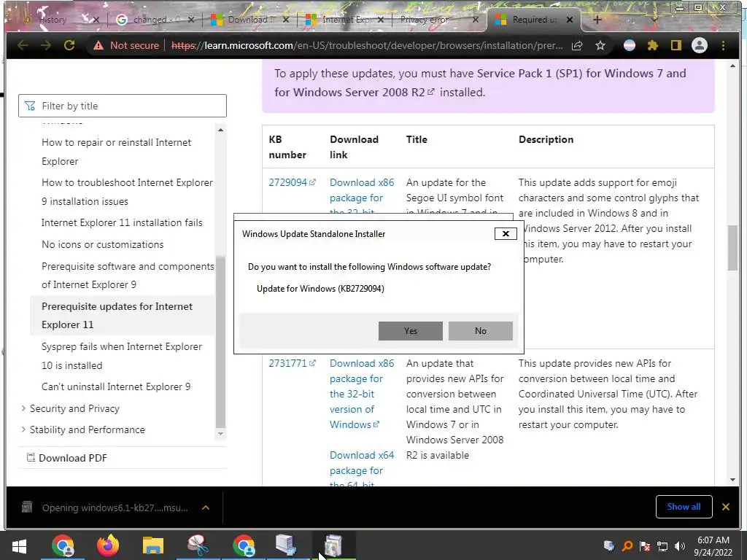Open 'How to troubleshoot Internet Explorer 9 installation issues'

127,192
